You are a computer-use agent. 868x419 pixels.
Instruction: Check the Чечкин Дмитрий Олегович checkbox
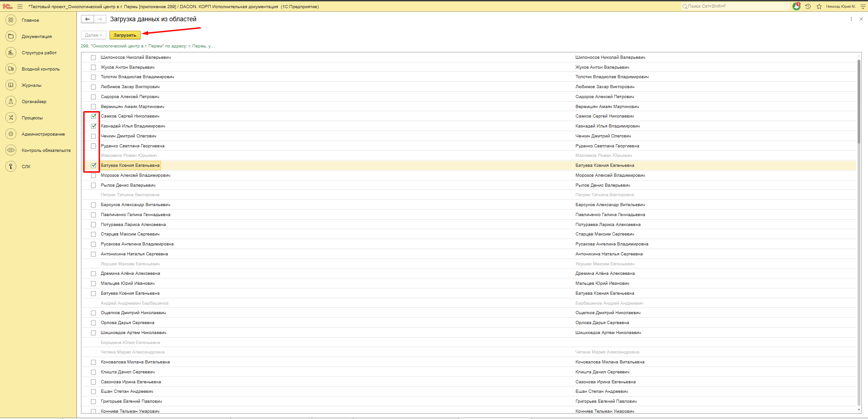[94, 136]
